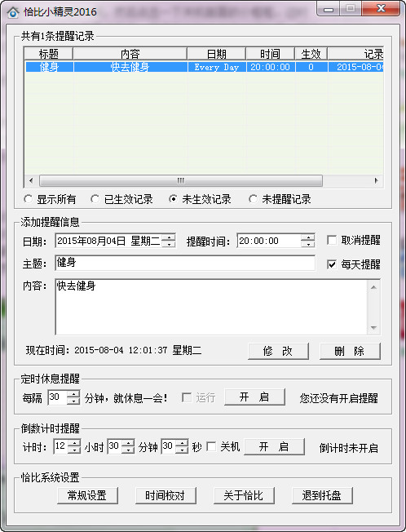This screenshot has width=406, height=532.
Task: Decrease countdown hours spinner
Action: pyautogui.click(x=74, y=450)
